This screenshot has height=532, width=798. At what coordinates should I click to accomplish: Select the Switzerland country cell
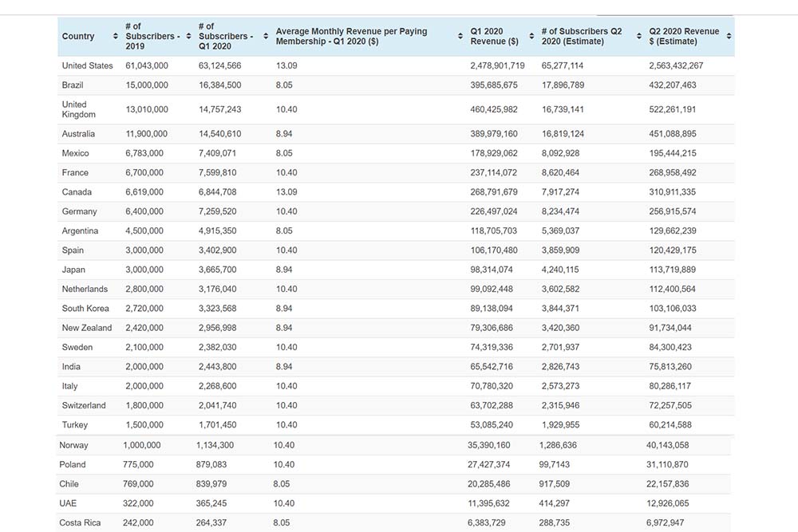pos(84,405)
